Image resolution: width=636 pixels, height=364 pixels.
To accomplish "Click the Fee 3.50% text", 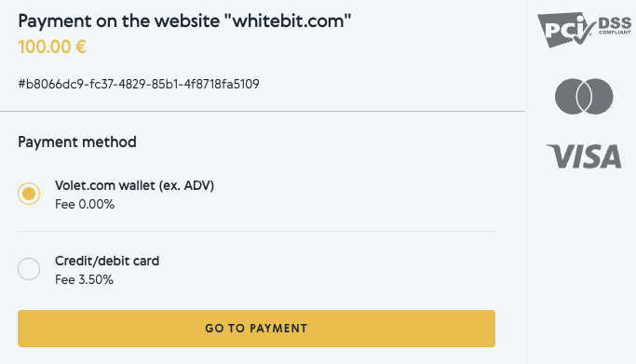I will [85, 279].
